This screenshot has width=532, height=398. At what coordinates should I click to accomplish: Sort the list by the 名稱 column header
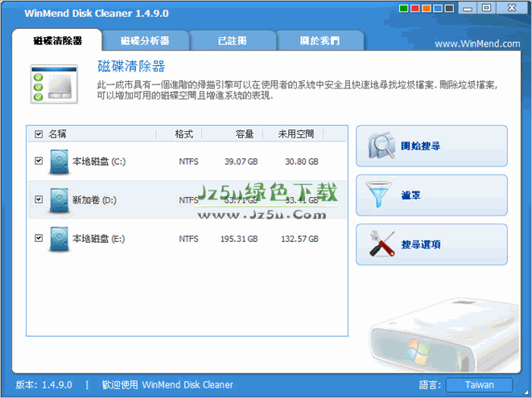click(x=57, y=134)
